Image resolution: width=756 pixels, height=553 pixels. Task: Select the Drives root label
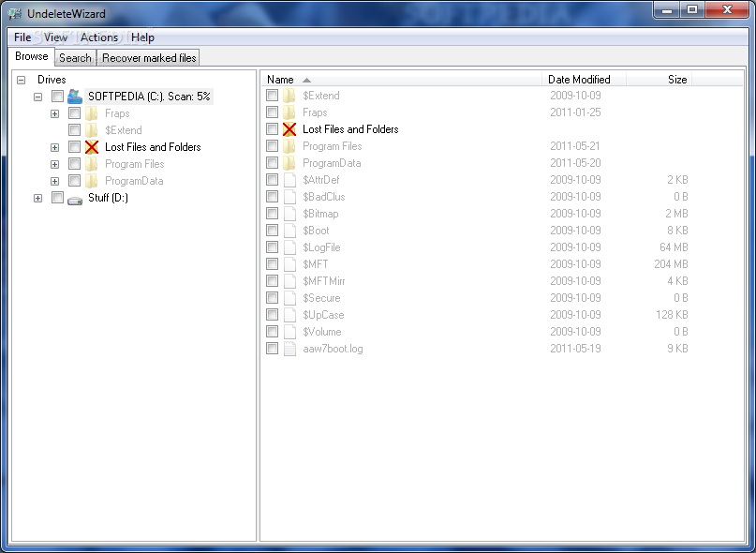click(52, 80)
